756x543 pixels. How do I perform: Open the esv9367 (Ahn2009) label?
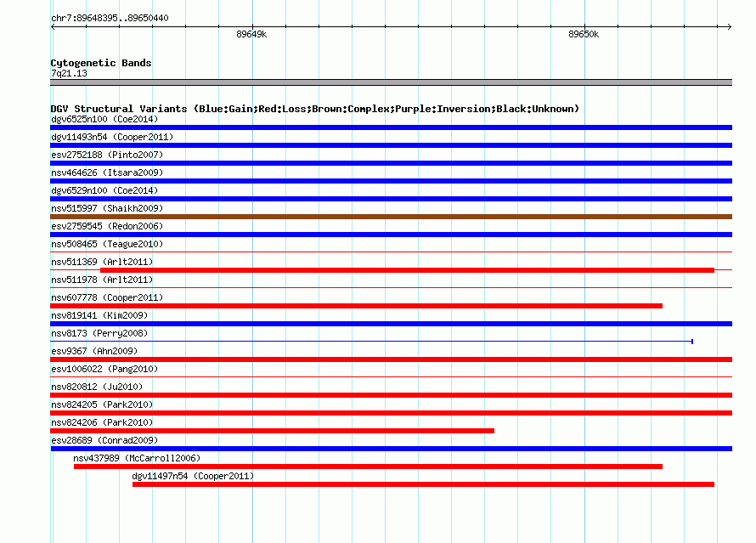[94, 351]
